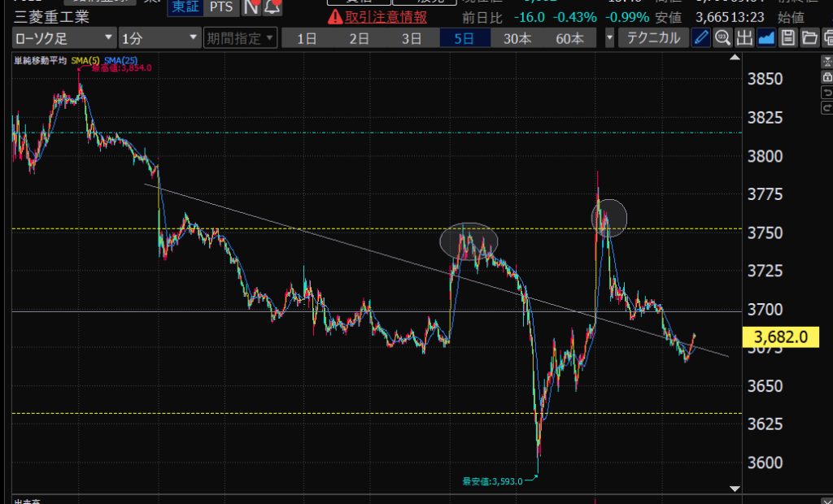Select the 60本 range tab

click(569, 37)
